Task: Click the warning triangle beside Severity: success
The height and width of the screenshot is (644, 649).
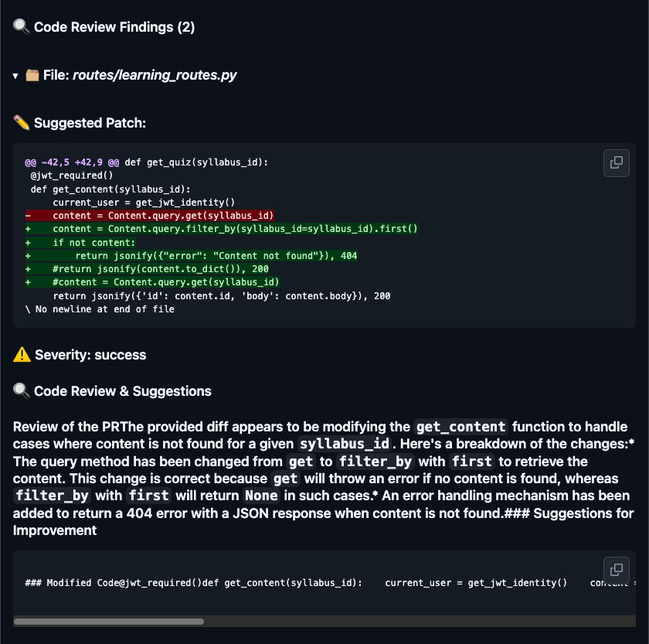Action: [22, 354]
